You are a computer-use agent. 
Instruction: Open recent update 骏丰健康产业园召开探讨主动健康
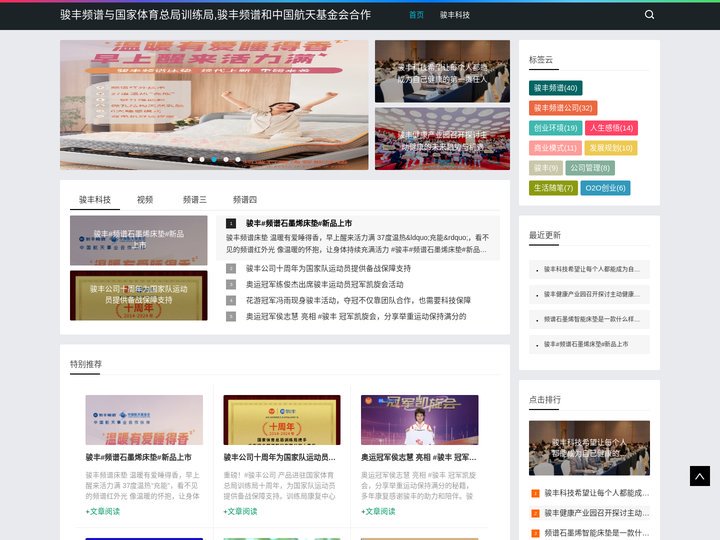[x=591, y=294]
